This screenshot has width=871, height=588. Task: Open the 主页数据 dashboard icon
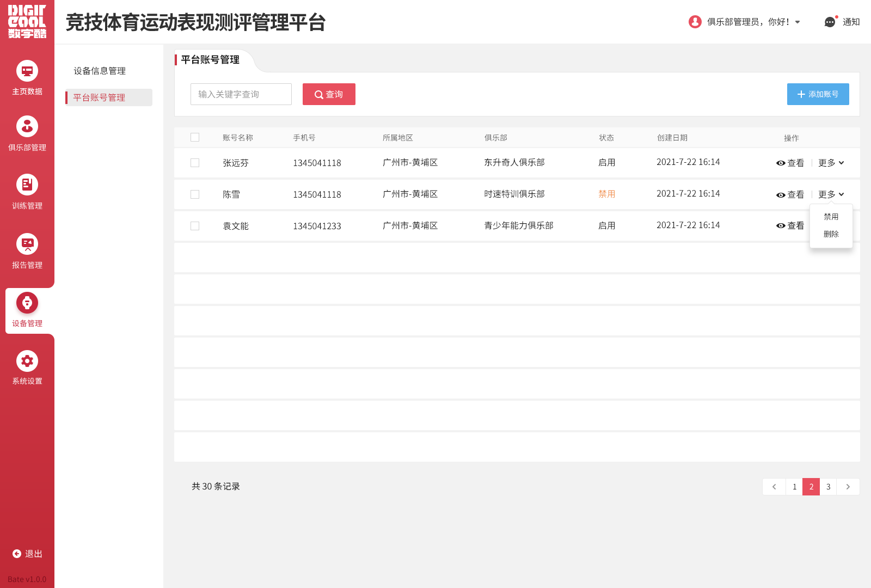(x=27, y=71)
